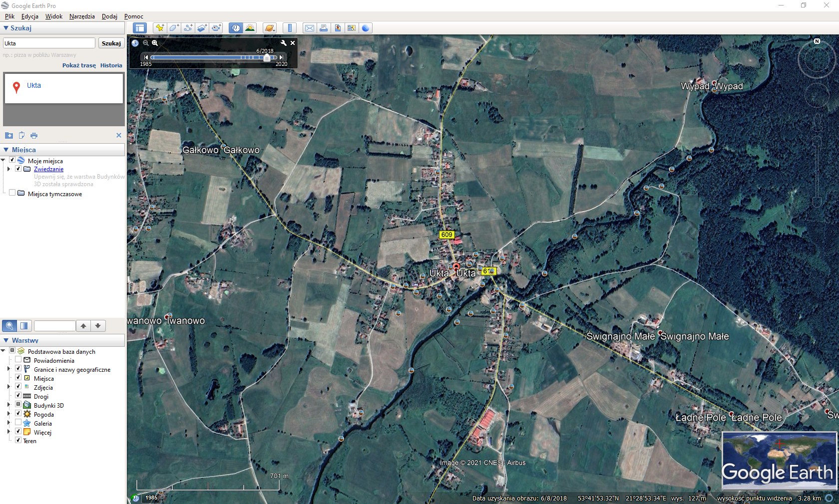
Task: Open the planet switcher (Saturn icon)
Action: (x=270, y=28)
